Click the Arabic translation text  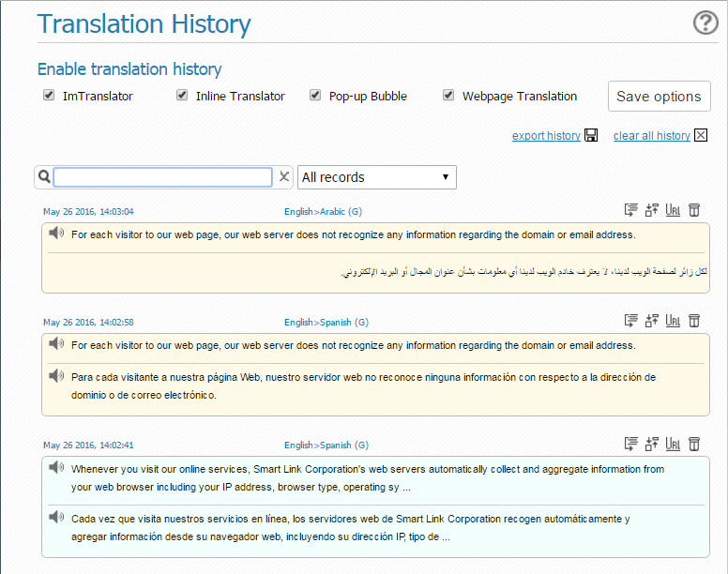click(523, 272)
